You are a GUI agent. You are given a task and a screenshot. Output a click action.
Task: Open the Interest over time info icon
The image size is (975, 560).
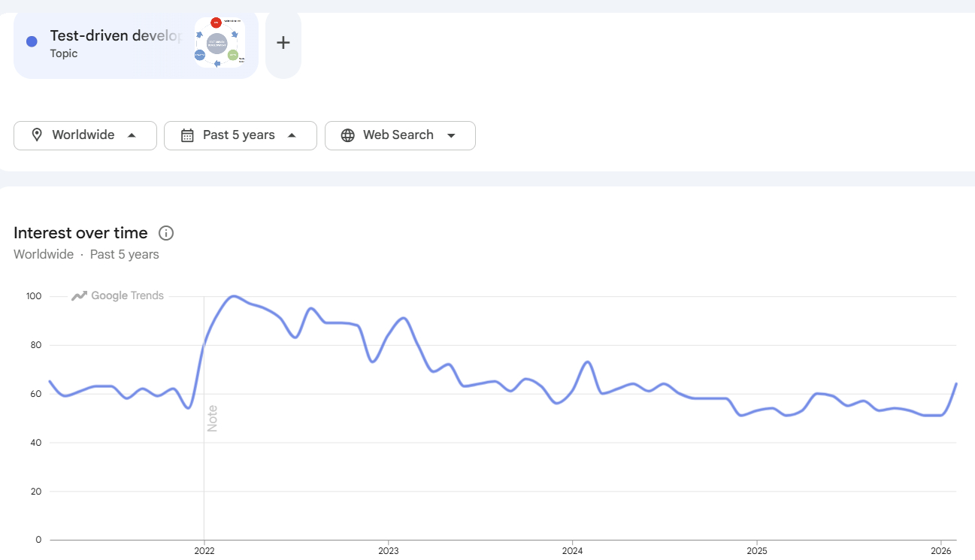(x=166, y=233)
